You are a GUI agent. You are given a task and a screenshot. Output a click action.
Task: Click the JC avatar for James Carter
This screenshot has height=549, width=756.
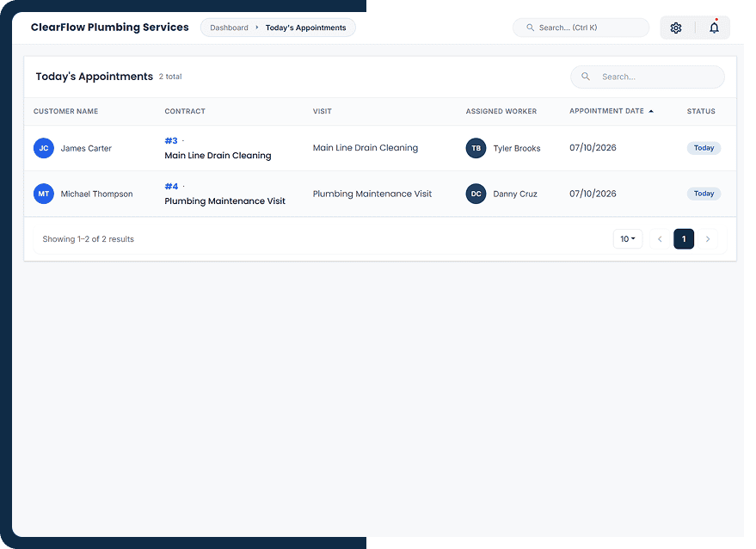(43, 148)
